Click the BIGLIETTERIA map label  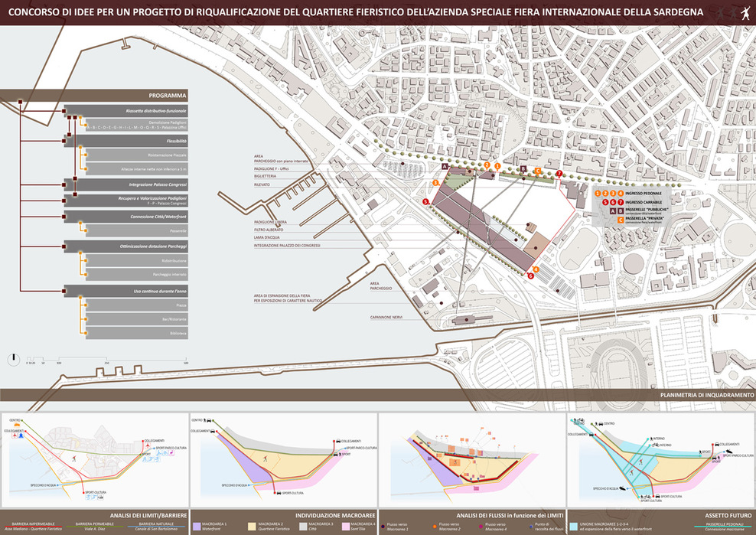(x=266, y=177)
